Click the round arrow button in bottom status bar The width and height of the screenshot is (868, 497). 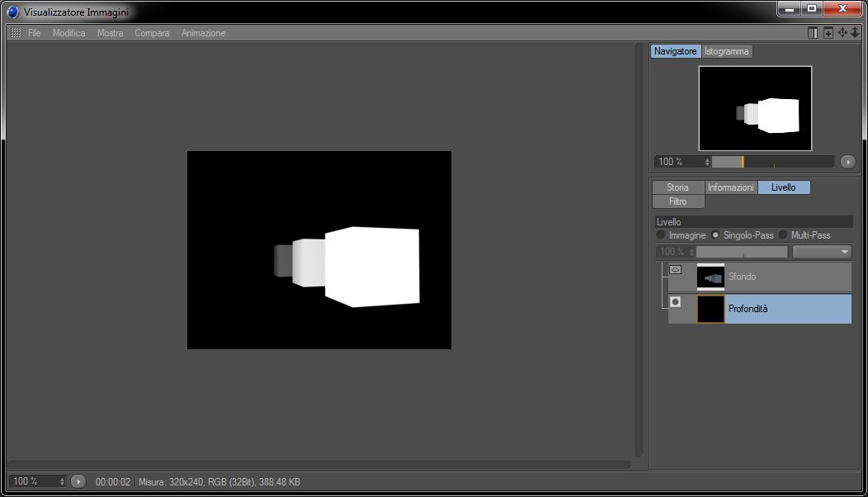pos(78,481)
